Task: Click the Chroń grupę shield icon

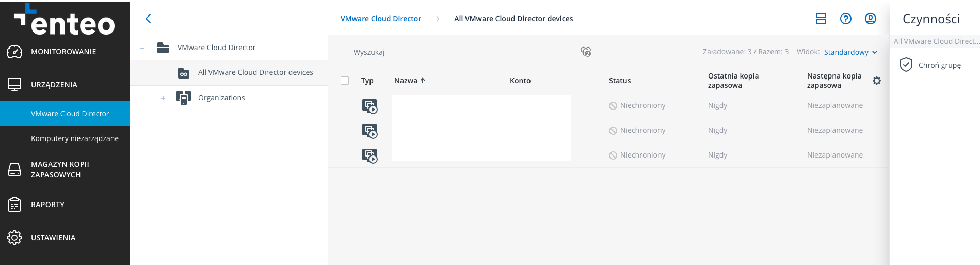Action: click(x=906, y=65)
